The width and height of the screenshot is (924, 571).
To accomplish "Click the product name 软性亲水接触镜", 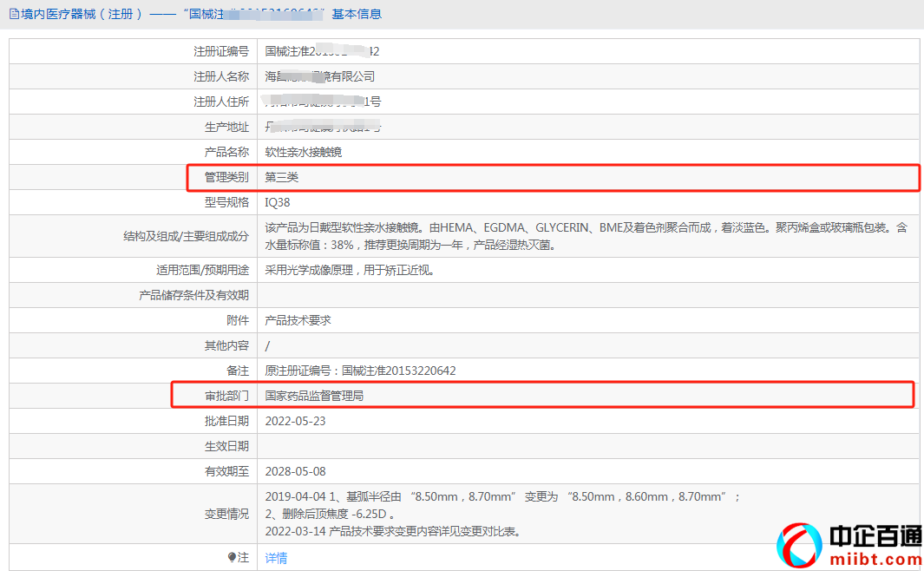I will click(x=304, y=152).
